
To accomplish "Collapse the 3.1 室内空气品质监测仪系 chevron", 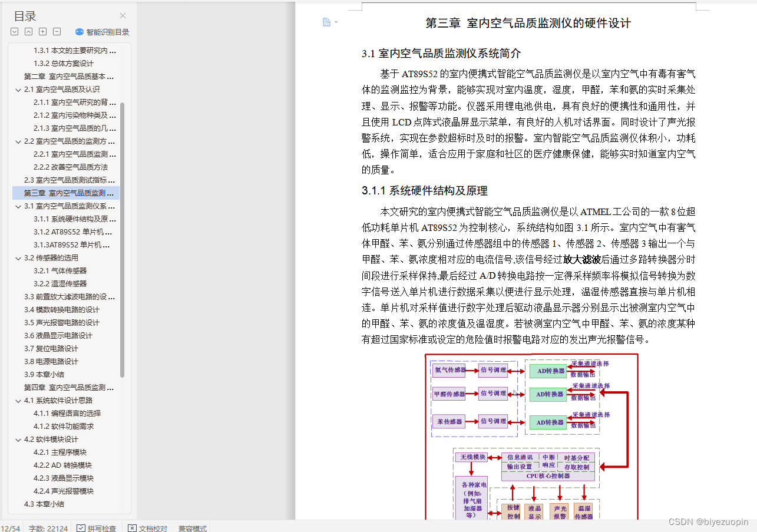I will (x=18, y=206).
